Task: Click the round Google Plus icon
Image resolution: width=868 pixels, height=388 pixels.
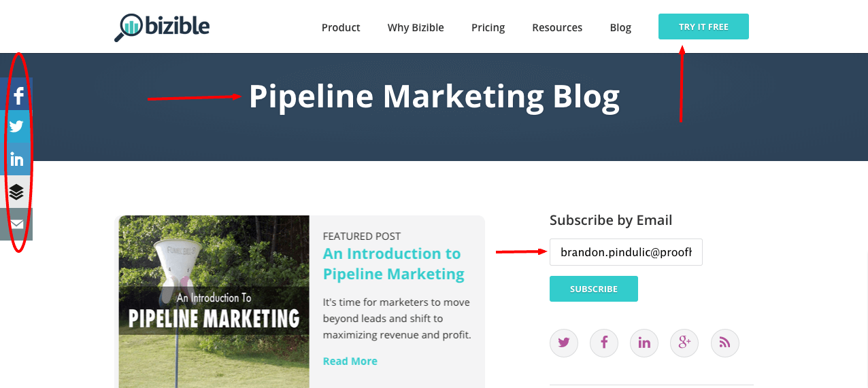Action: point(684,342)
